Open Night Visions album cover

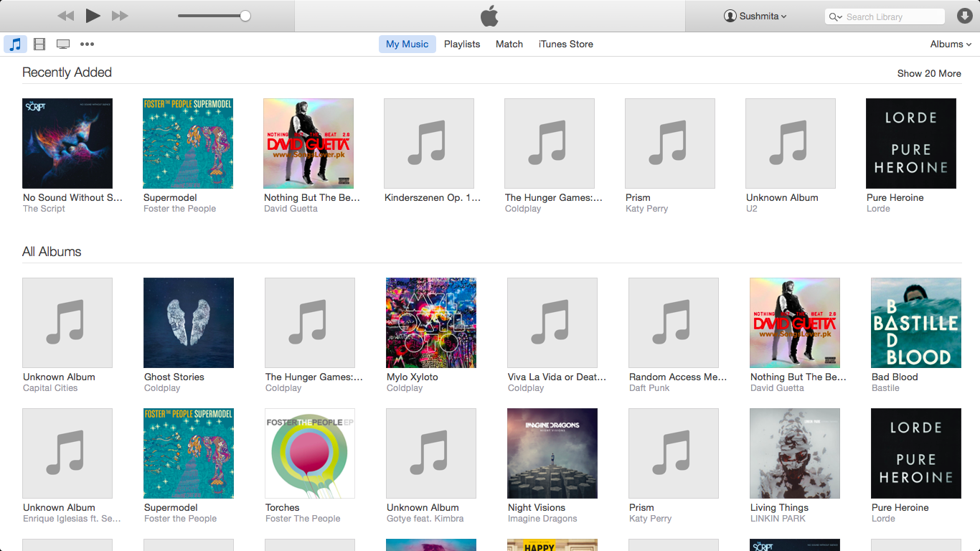pyautogui.click(x=552, y=453)
